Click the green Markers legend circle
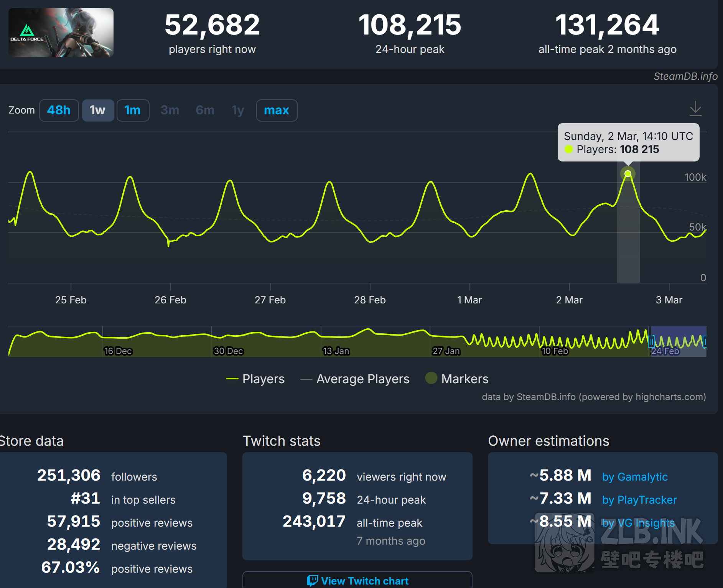 pos(431,378)
